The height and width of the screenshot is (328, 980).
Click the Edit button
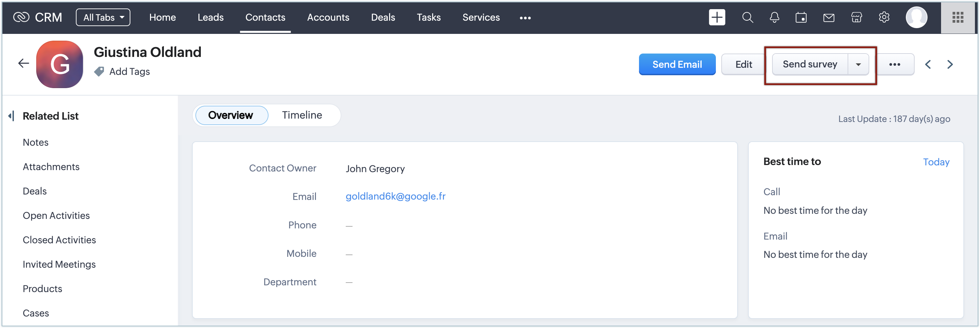point(743,64)
